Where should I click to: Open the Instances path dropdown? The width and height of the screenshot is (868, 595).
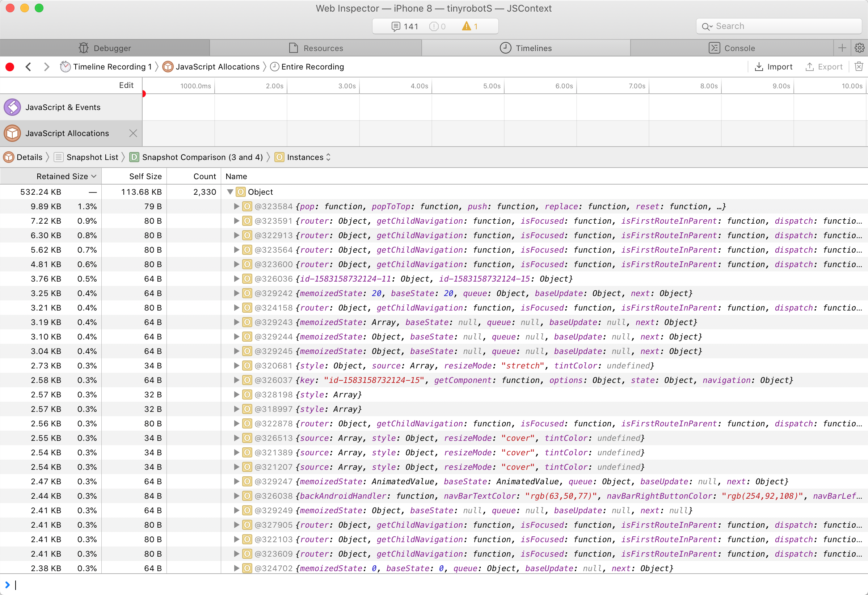tap(328, 157)
